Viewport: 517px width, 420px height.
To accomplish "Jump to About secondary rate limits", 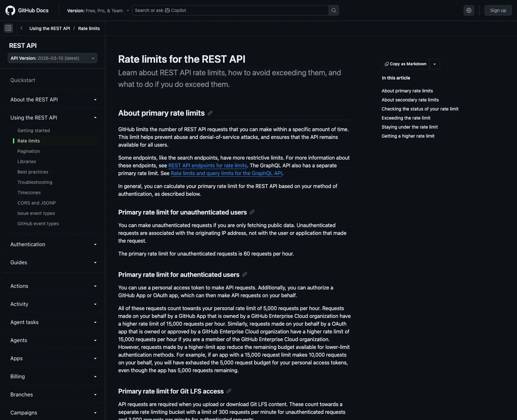I will point(410,100).
